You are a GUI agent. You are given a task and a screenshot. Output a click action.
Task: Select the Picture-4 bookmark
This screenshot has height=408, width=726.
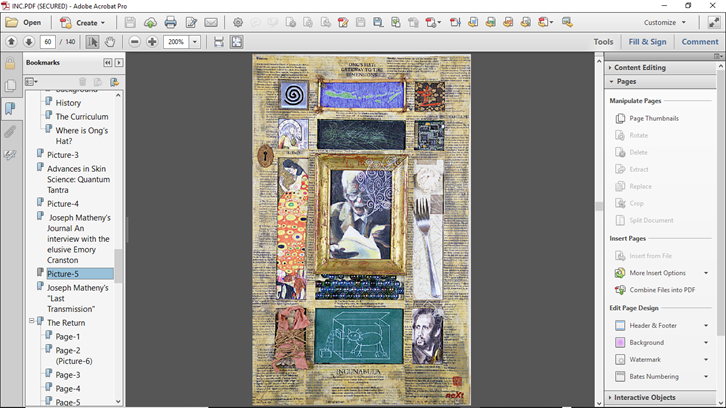[62, 204]
